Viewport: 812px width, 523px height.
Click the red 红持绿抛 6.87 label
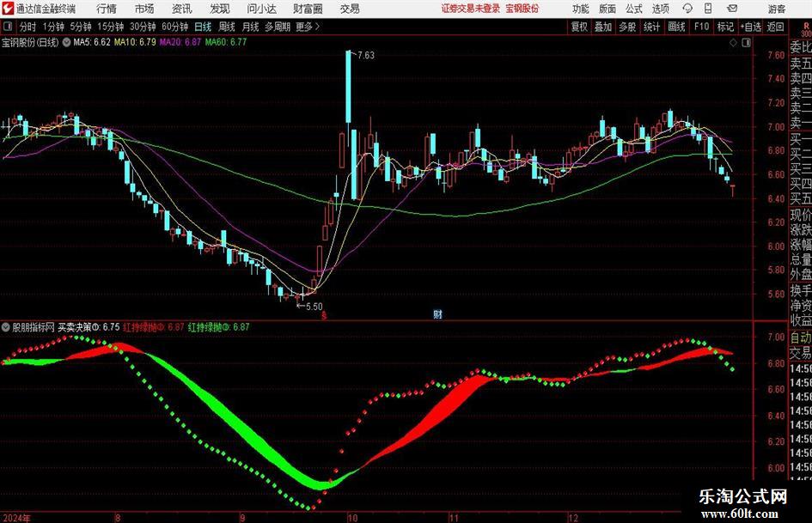click(154, 327)
